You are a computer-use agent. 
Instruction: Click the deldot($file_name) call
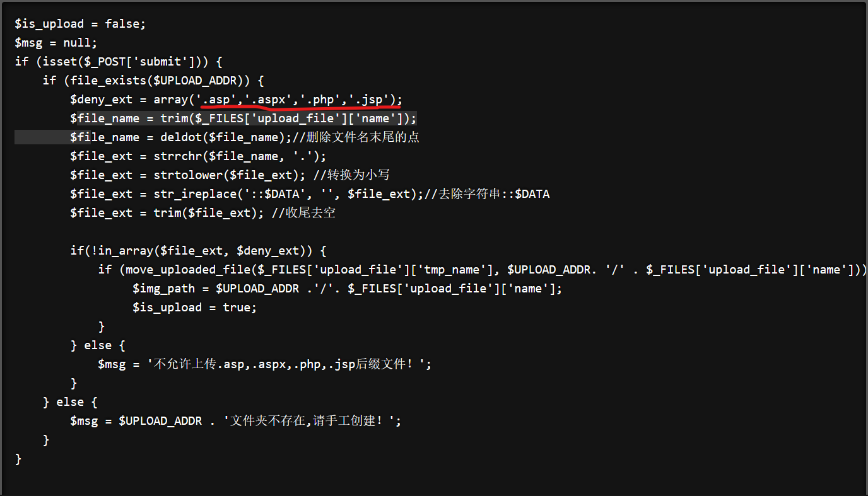tap(220, 137)
